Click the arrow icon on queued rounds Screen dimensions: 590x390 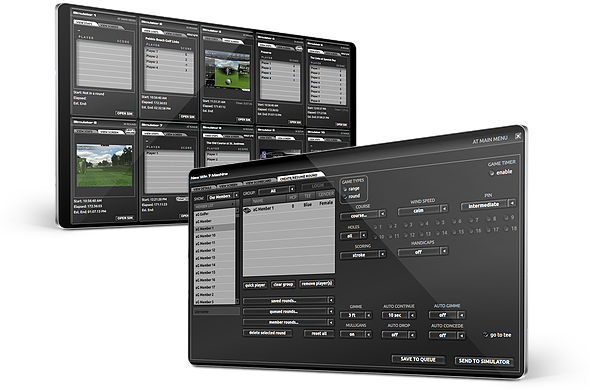pyautogui.click(x=331, y=311)
